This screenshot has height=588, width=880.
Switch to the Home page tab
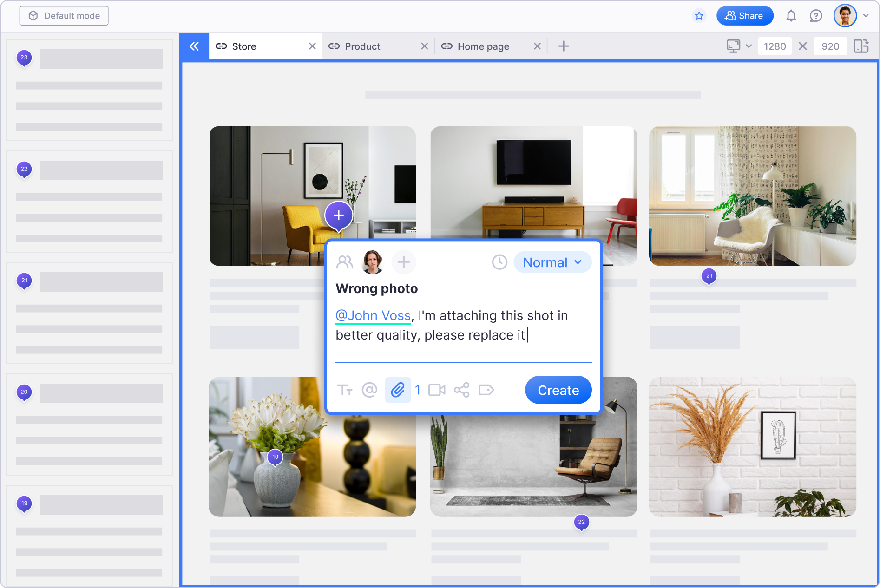pyautogui.click(x=483, y=46)
